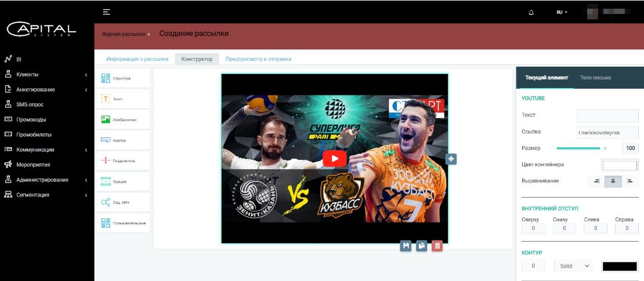
Task: Adjust the Размер slider
Action: click(x=581, y=148)
